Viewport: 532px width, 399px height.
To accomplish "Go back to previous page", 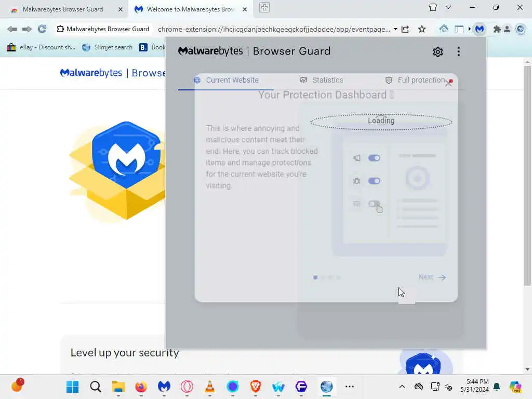I will [x=12, y=29].
